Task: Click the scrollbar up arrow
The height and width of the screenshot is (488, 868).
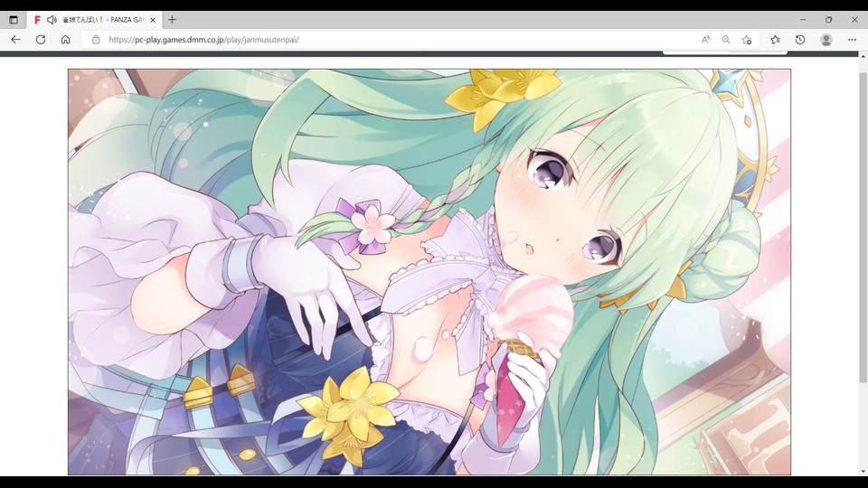Action: pyautogui.click(x=863, y=56)
